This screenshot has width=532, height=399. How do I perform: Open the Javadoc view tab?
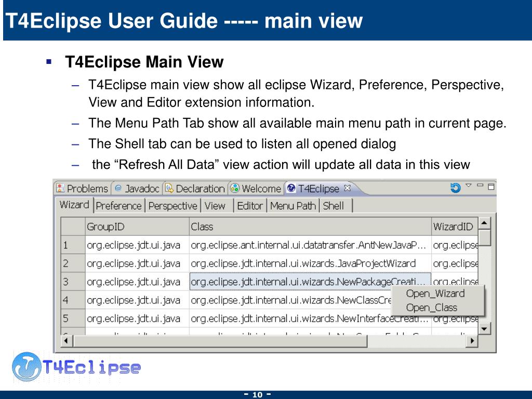pos(137,188)
